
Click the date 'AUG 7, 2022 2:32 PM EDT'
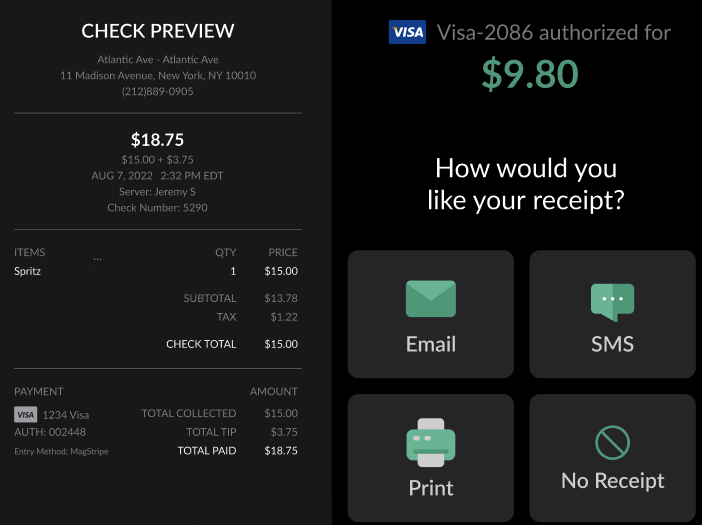coord(157,176)
